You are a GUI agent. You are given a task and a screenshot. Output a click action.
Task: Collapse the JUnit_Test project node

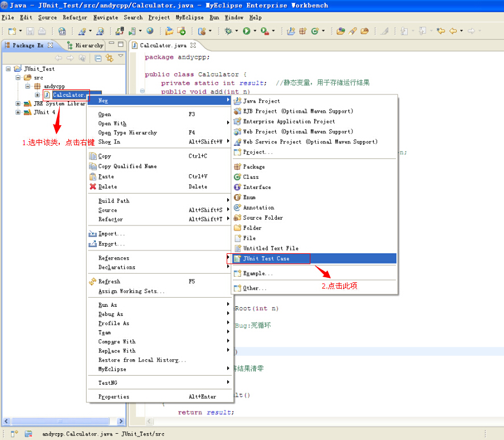click(x=9, y=69)
